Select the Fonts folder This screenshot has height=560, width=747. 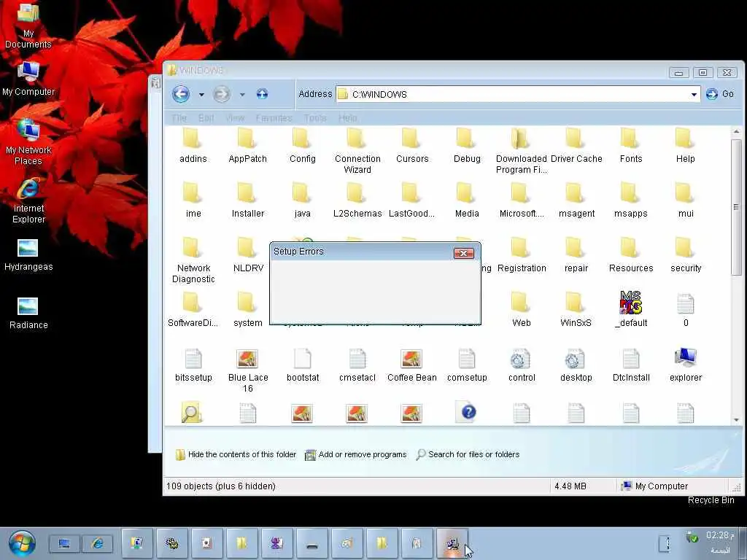(631, 146)
